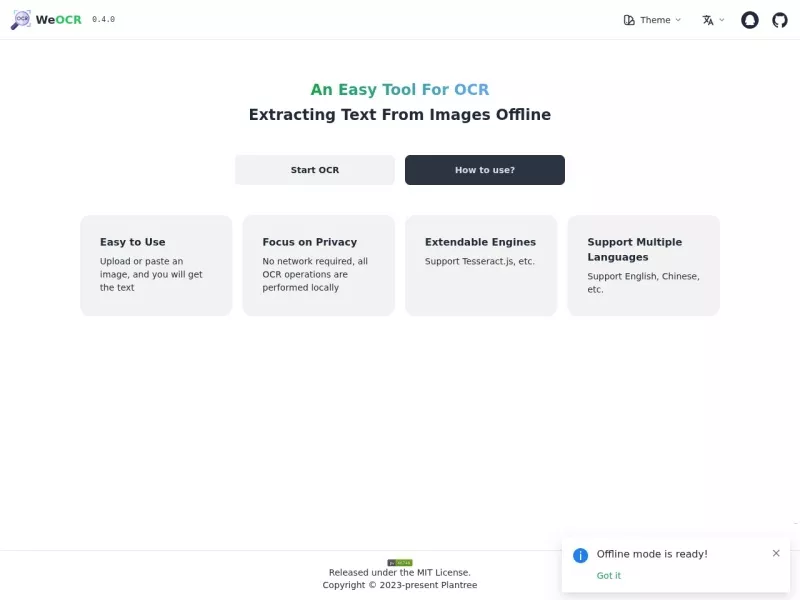Select the Focus on Privacy card

318,265
